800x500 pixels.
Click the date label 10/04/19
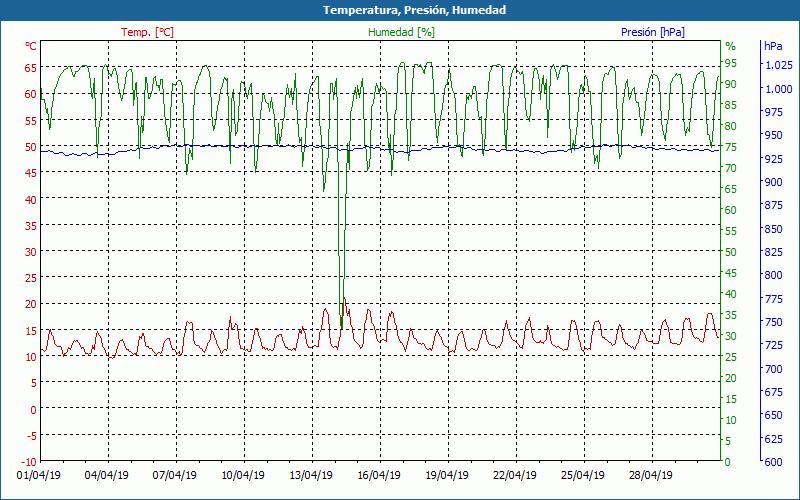pyautogui.click(x=243, y=476)
